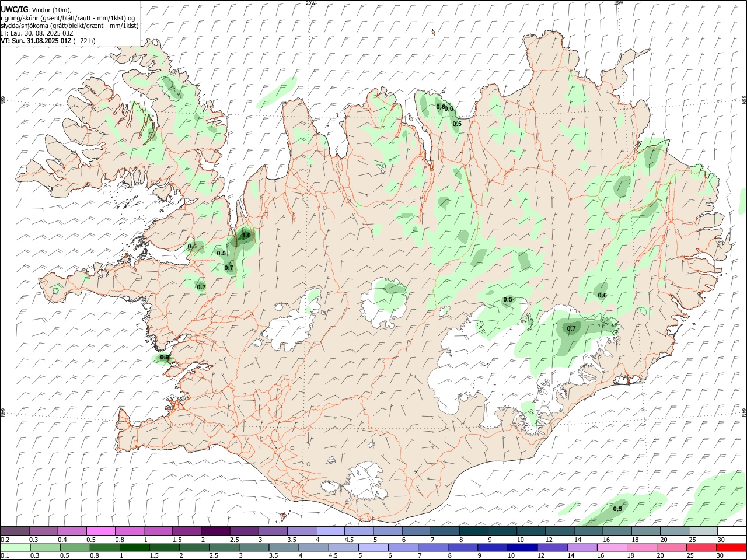Click the white snow legend swatch above 30
This screenshot has height=560, width=747.
pyautogui.click(x=732, y=531)
